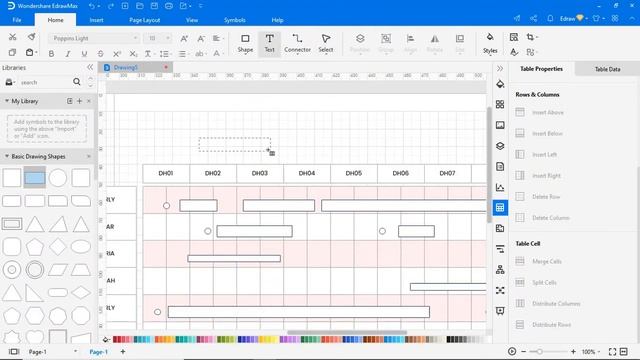The height and width of the screenshot is (360, 640).
Task: Click Split Cells button
Action: click(536, 282)
